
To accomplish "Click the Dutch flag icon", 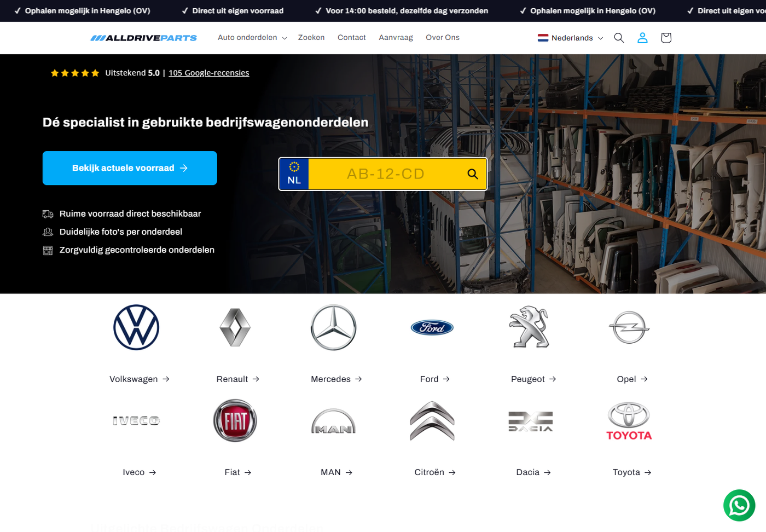I will [x=543, y=38].
